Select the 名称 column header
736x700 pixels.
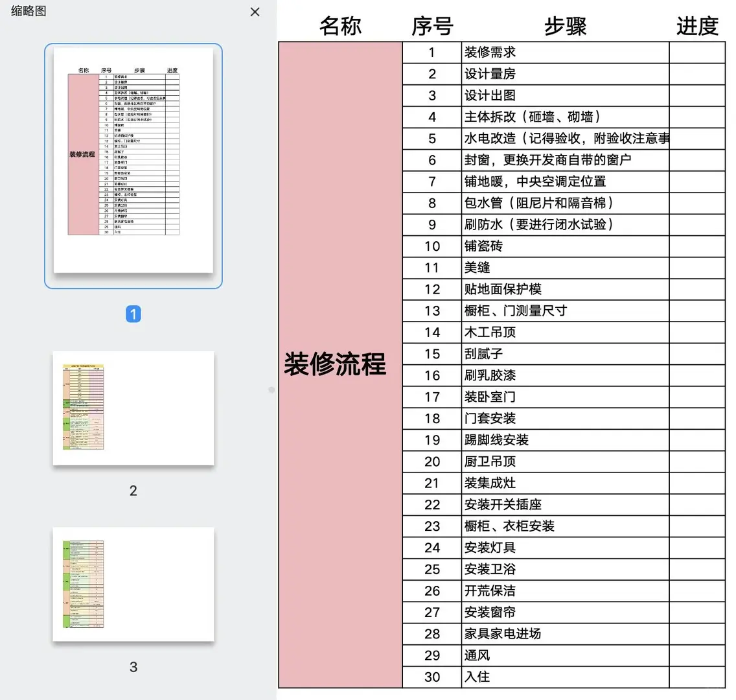click(339, 26)
